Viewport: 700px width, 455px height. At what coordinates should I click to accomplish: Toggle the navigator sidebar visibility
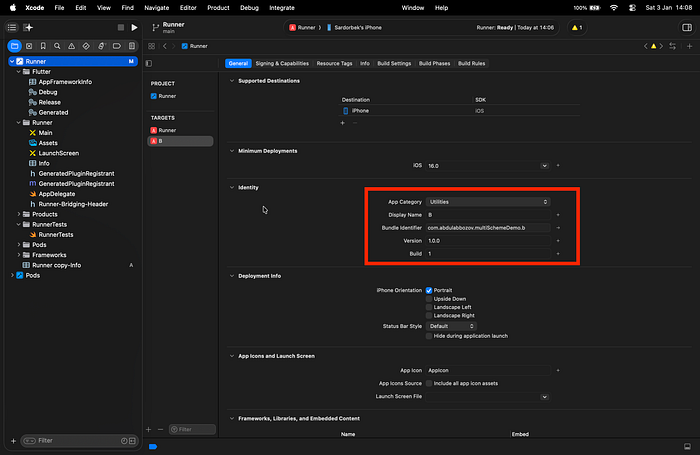click(12, 28)
